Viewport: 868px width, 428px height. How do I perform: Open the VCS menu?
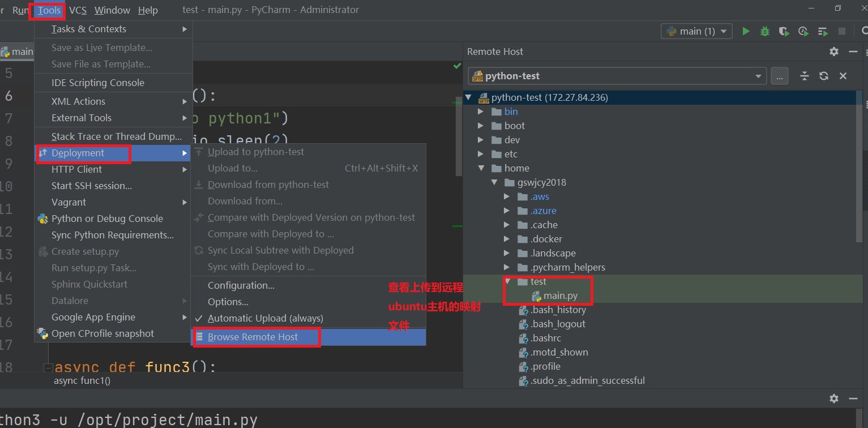coord(78,10)
